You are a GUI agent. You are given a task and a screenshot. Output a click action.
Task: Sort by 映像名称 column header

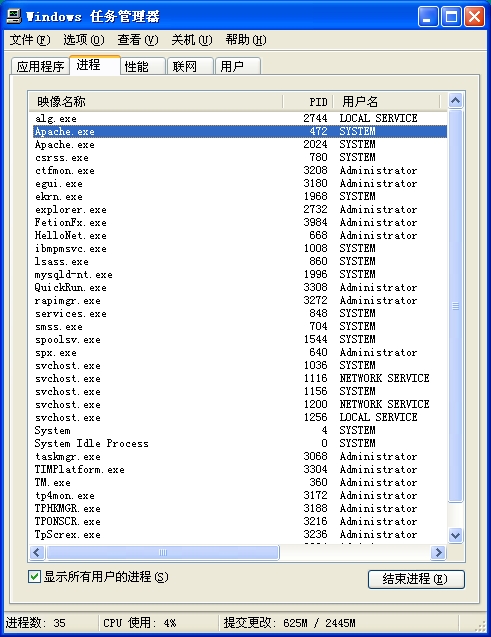(x=156, y=101)
